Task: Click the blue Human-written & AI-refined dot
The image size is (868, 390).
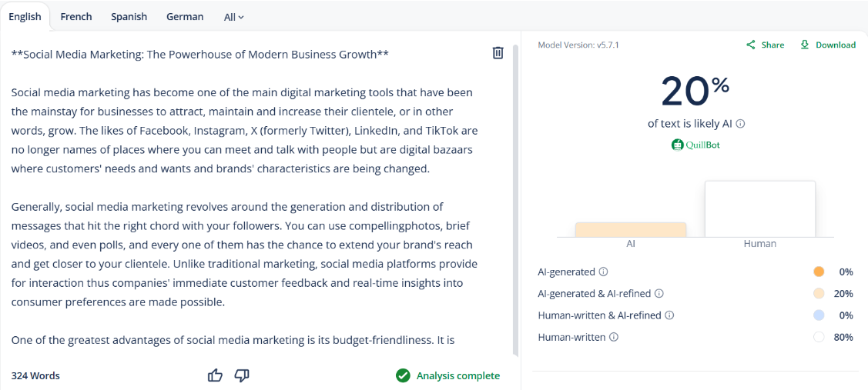Action: (819, 315)
